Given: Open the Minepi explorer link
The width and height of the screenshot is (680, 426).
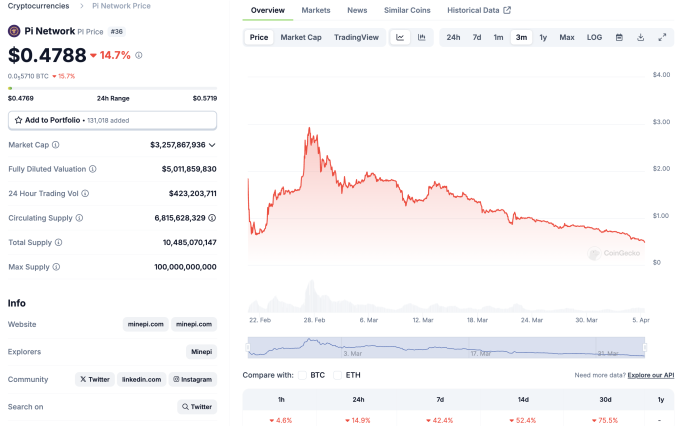Looking at the screenshot, I should pos(202,352).
